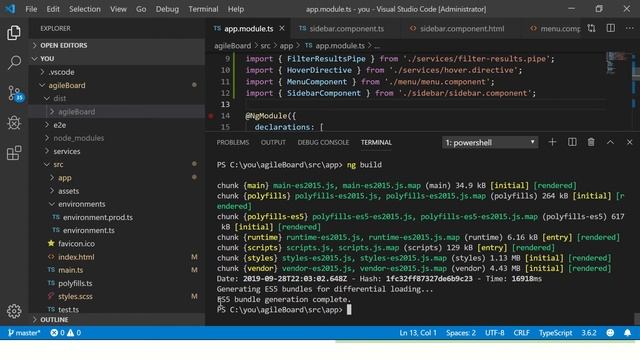Open the Go menu
640x360 pixels.
click(x=141, y=9)
